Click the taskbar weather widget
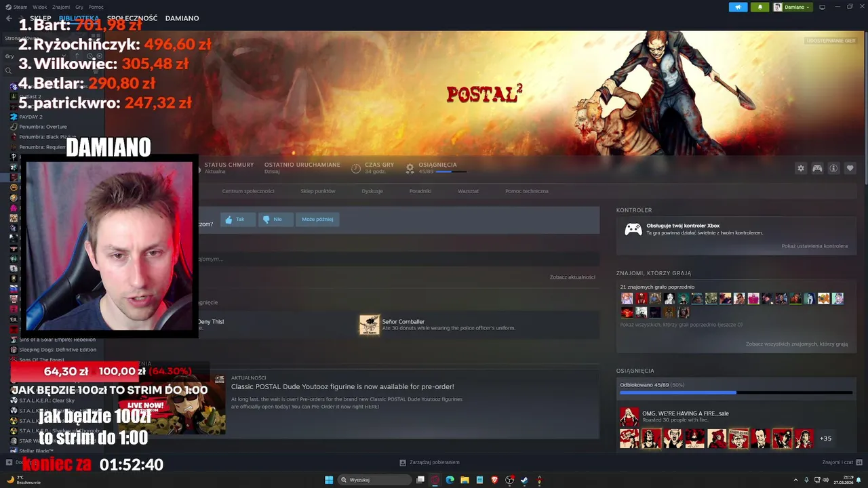868x488 pixels. point(24,480)
